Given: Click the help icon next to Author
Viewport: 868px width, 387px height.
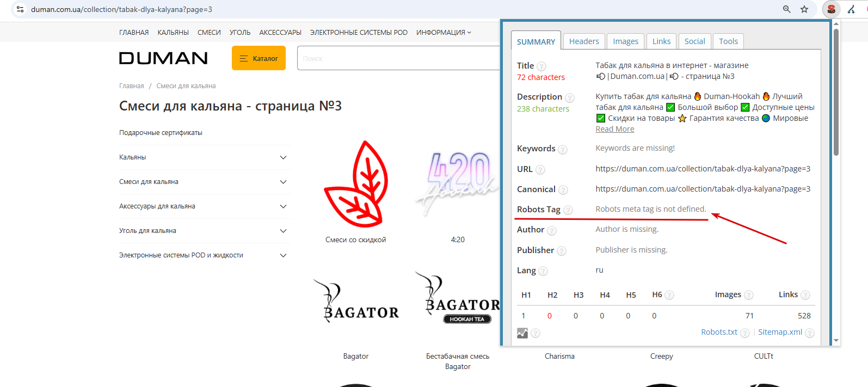Looking at the screenshot, I should [552, 231].
